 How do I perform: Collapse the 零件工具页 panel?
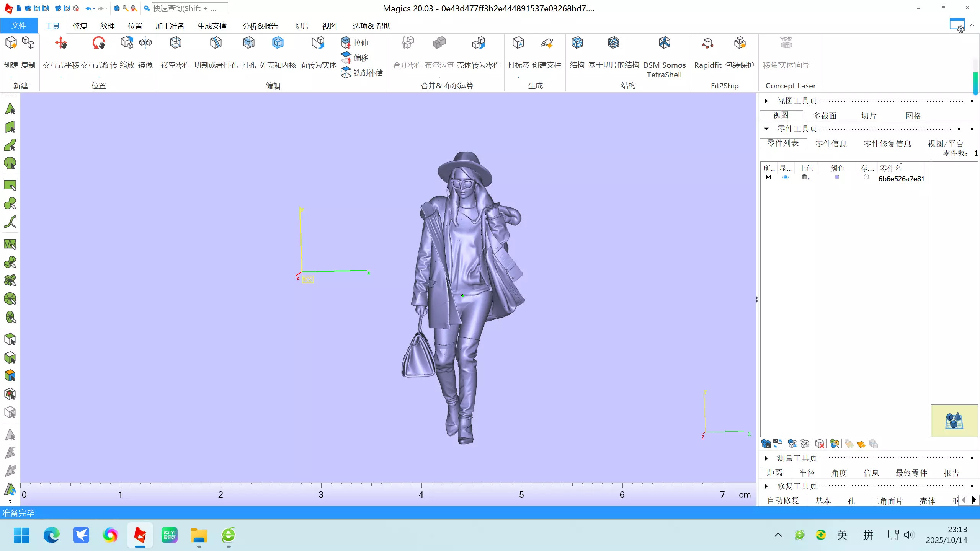766,129
